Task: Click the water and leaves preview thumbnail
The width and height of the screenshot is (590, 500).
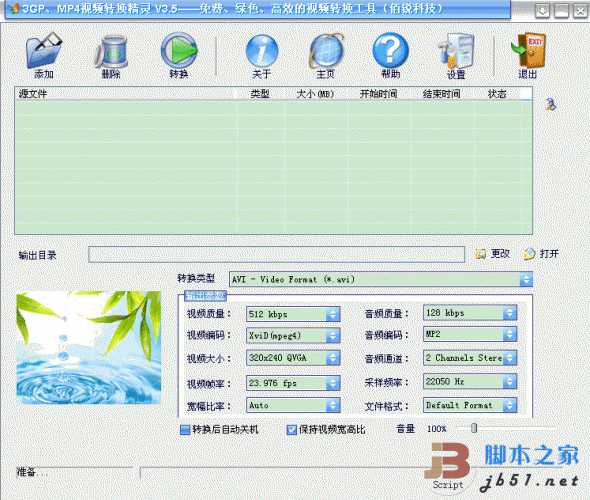Action: (x=89, y=348)
